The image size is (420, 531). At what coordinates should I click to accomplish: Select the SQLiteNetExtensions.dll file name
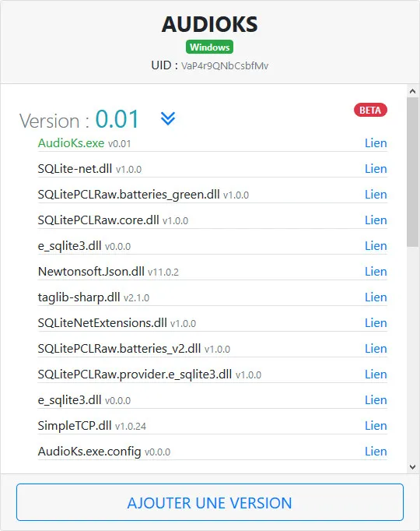click(x=103, y=323)
